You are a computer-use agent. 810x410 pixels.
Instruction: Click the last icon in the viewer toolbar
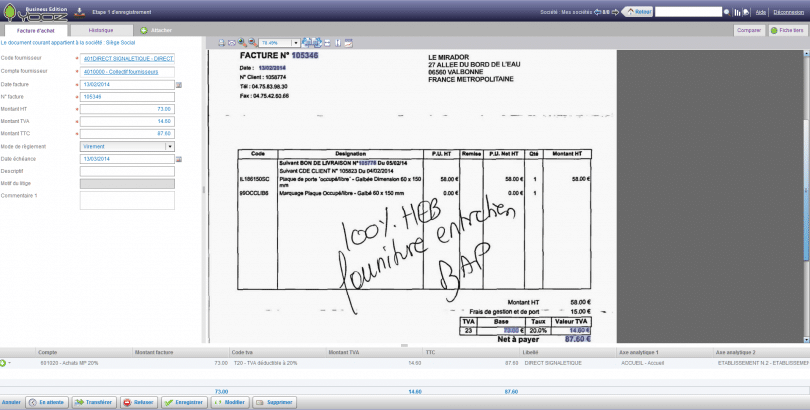(x=349, y=43)
